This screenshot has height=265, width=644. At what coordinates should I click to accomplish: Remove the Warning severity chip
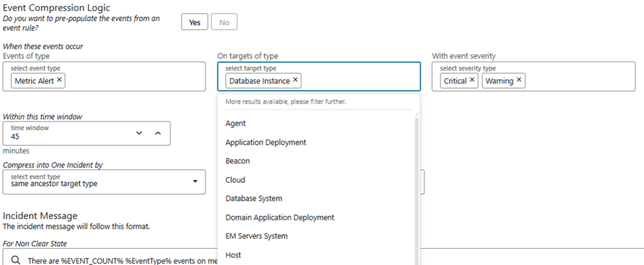(519, 80)
